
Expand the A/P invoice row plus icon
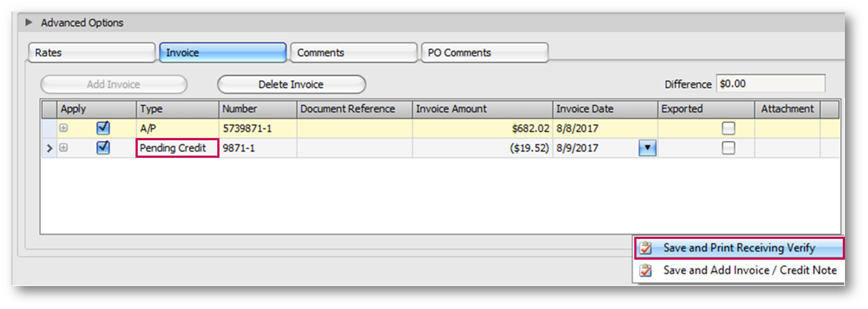pyautogui.click(x=64, y=128)
